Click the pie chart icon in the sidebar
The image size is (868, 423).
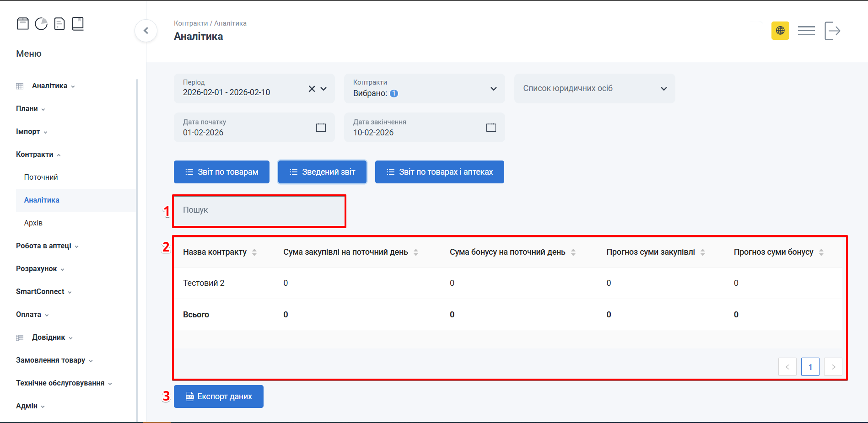click(x=41, y=23)
